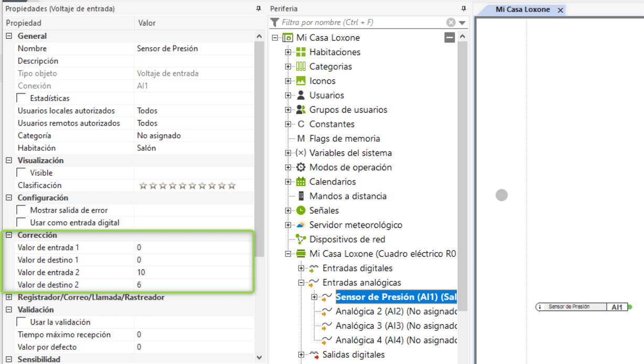Image resolution: width=644 pixels, height=364 pixels.
Task: Click the Habitaciones green grid icon
Action: tap(300, 52)
